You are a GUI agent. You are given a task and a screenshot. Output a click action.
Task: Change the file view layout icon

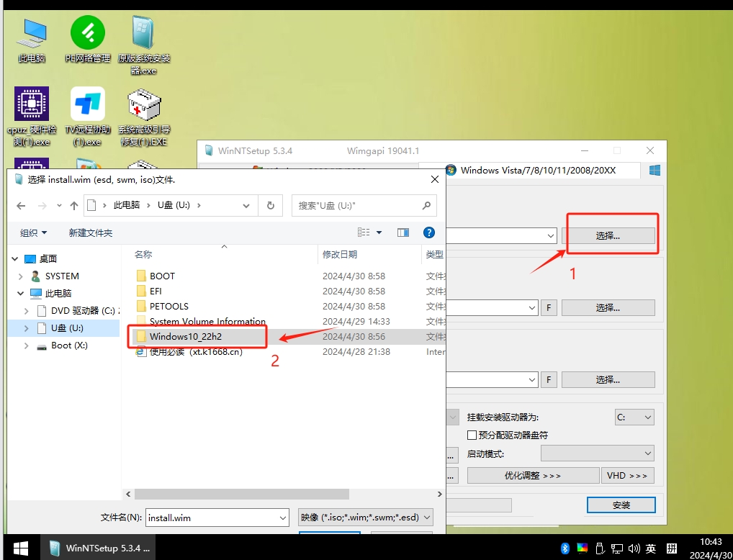(x=364, y=232)
